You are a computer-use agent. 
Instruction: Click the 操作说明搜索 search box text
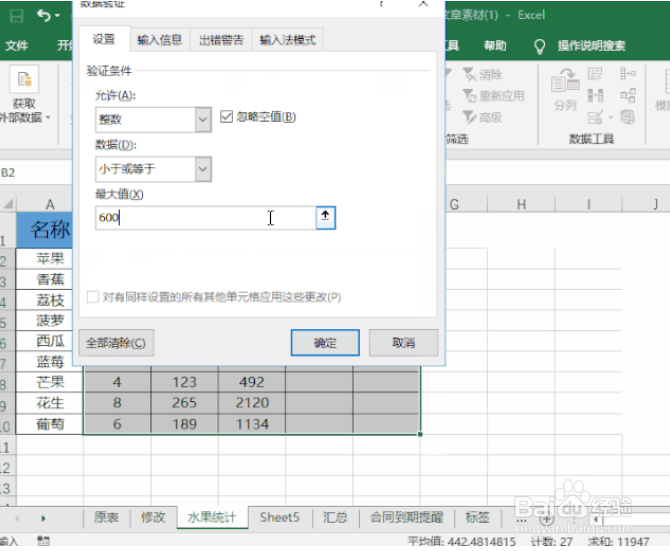coord(591,45)
